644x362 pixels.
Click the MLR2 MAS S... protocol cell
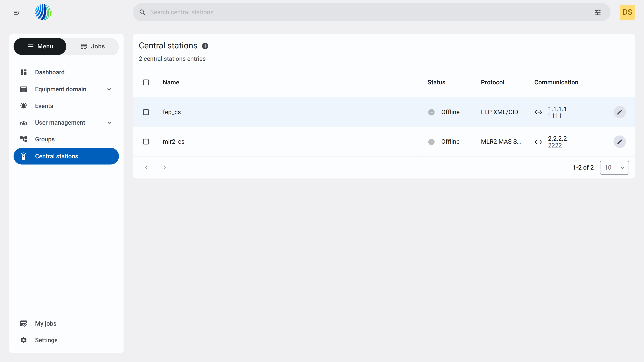(x=501, y=142)
